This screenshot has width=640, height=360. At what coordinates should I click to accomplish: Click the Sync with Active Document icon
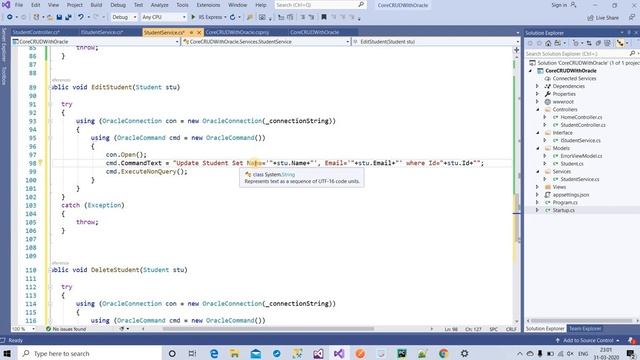(589, 43)
